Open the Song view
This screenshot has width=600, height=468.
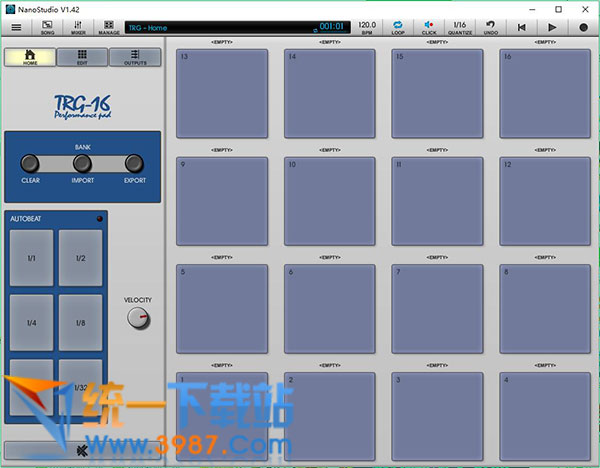(47, 27)
